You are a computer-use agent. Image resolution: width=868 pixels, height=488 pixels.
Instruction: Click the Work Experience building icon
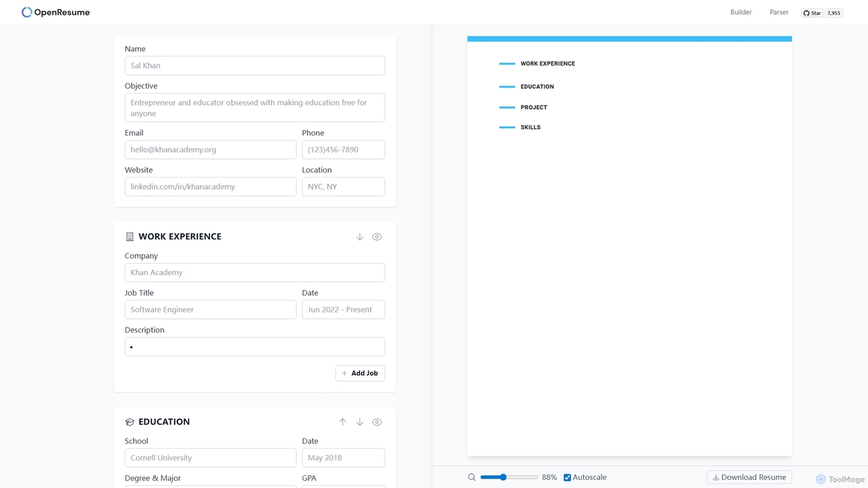(130, 237)
